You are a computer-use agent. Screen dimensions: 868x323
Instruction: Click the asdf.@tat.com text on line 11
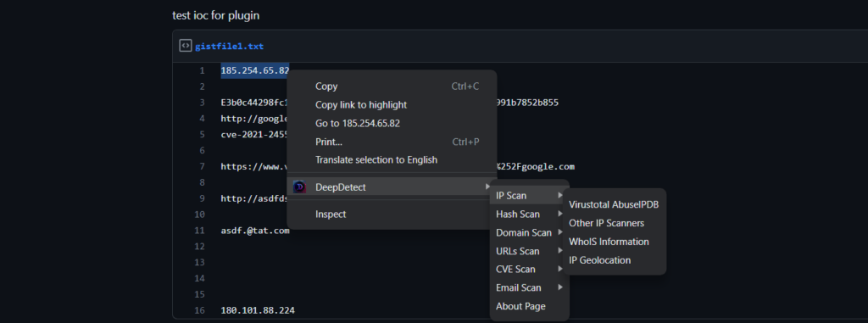tap(254, 231)
